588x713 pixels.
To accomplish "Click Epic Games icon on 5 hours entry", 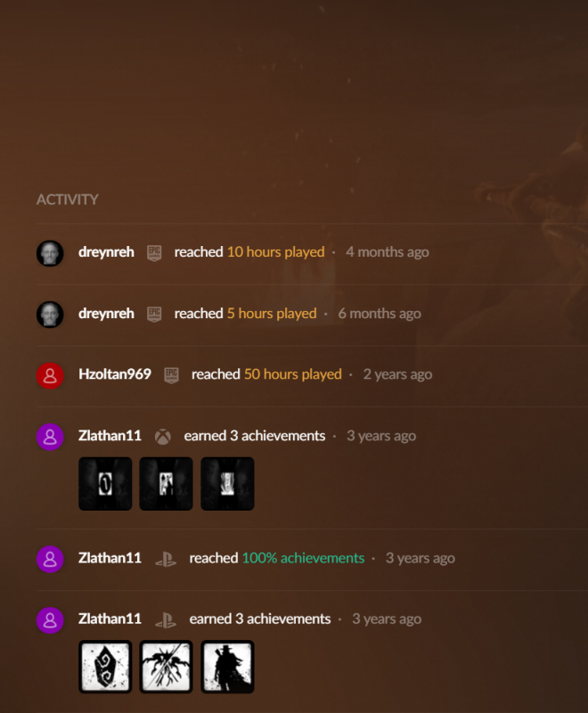I will point(154,315).
